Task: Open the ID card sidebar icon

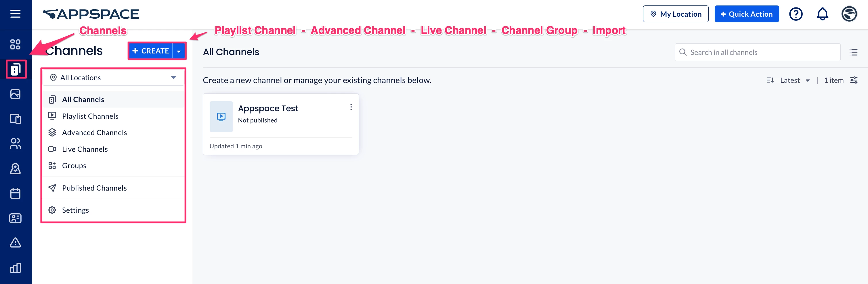Action: pyautogui.click(x=15, y=218)
